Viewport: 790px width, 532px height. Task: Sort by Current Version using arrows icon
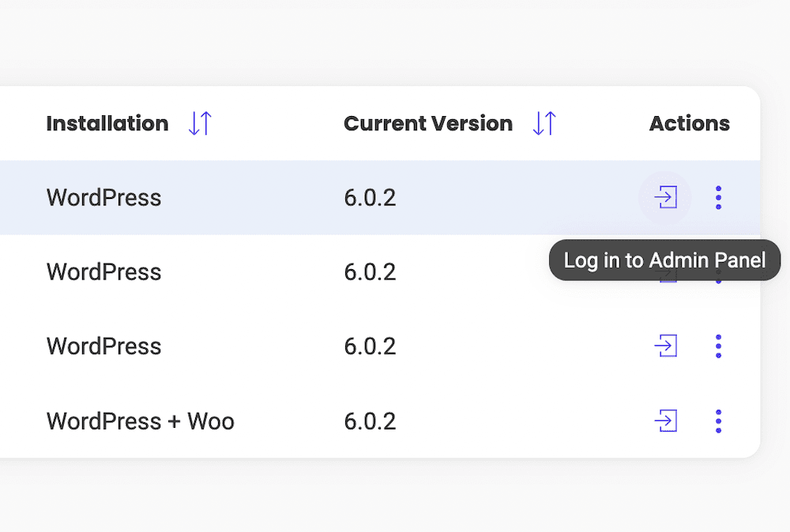tap(544, 123)
